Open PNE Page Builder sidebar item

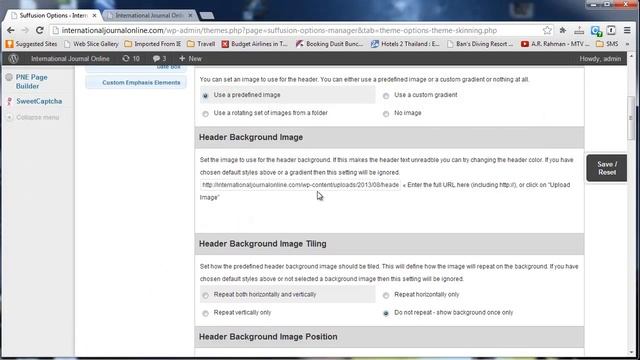coord(31,82)
